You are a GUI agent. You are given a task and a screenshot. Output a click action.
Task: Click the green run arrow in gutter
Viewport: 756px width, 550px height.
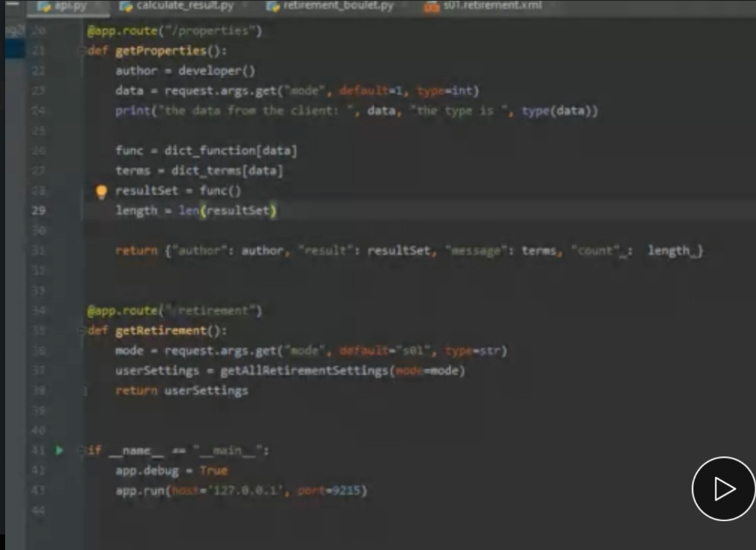[x=59, y=450]
